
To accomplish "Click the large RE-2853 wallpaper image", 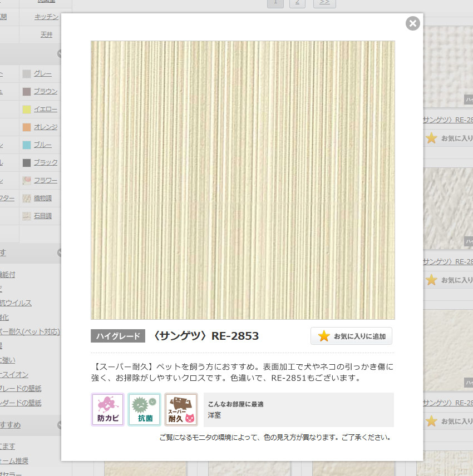I will [x=243, y=180].
